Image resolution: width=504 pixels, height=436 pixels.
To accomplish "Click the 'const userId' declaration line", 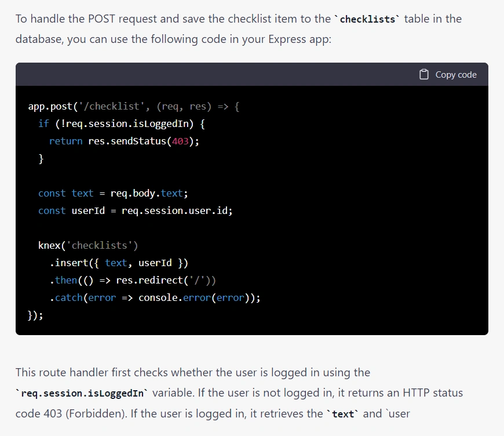I will pyautogui.click(x=135, y=211).
